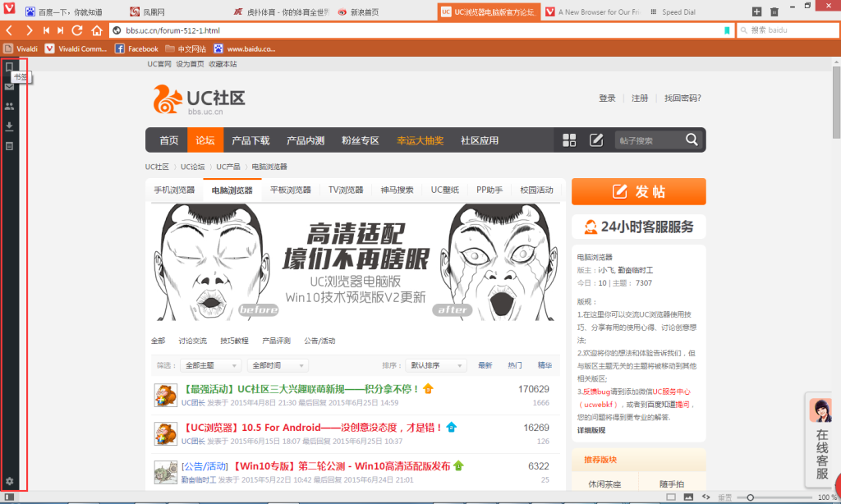This screenshot has width=841, height=504.
Task: Click the browser Reload button
Action: click(77, 30)
